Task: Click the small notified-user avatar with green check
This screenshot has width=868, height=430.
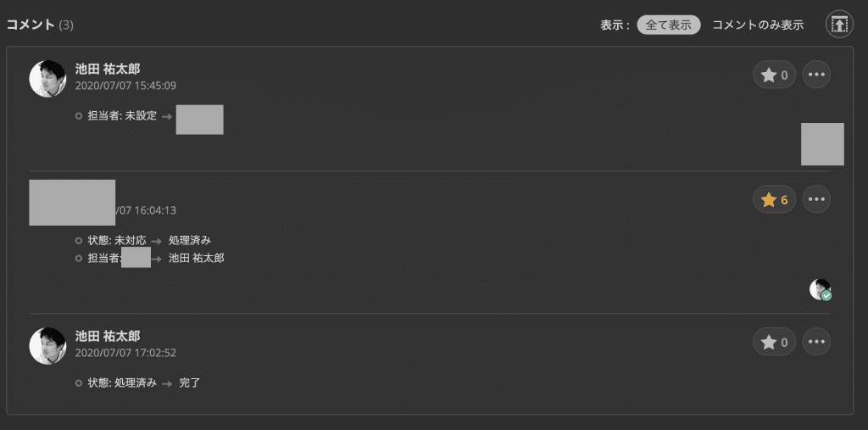Action: coord(820,289)
